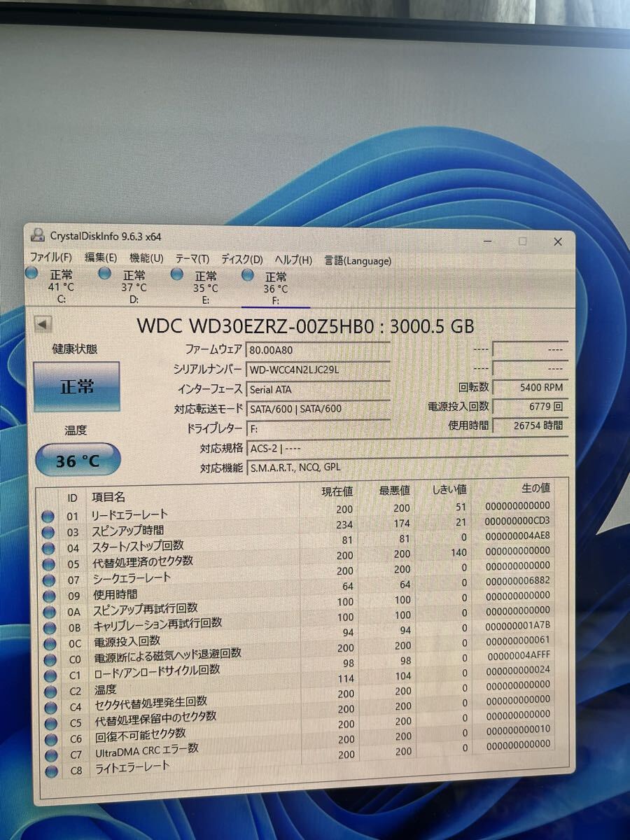Click the 項目名 column header
Viewport: 630px width, 840px height.
pos(108,496)
